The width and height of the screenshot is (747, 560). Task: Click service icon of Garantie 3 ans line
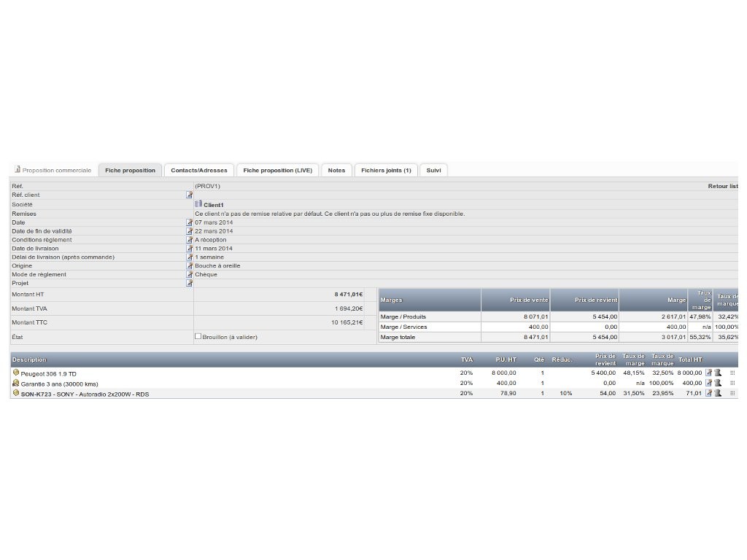point(16,383)
